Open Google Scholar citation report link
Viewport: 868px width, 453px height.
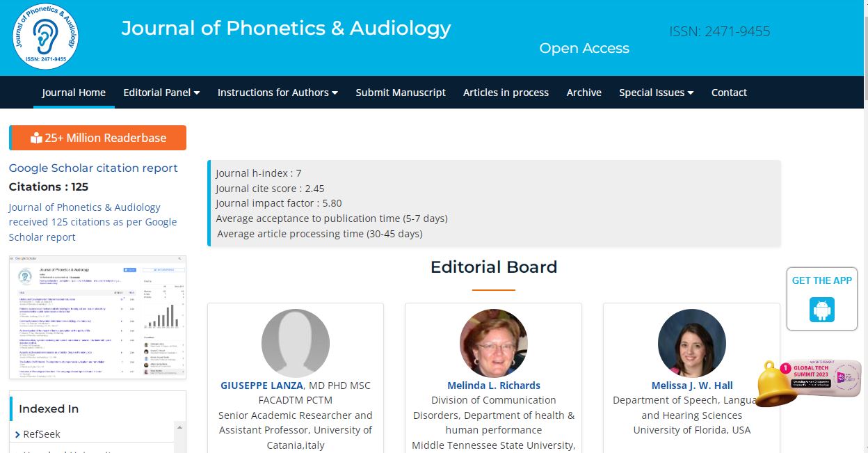93,168
